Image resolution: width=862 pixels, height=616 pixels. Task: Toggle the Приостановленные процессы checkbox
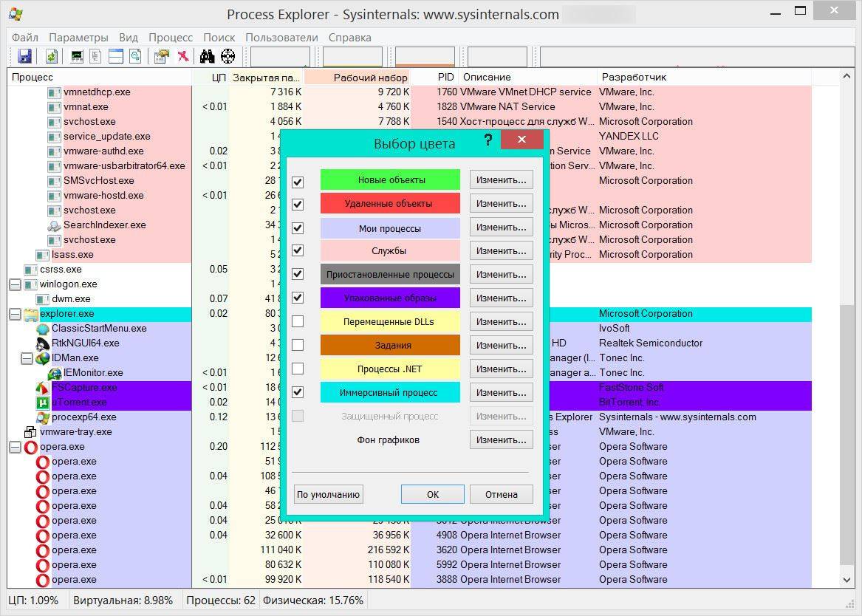[x=298, y=274]
